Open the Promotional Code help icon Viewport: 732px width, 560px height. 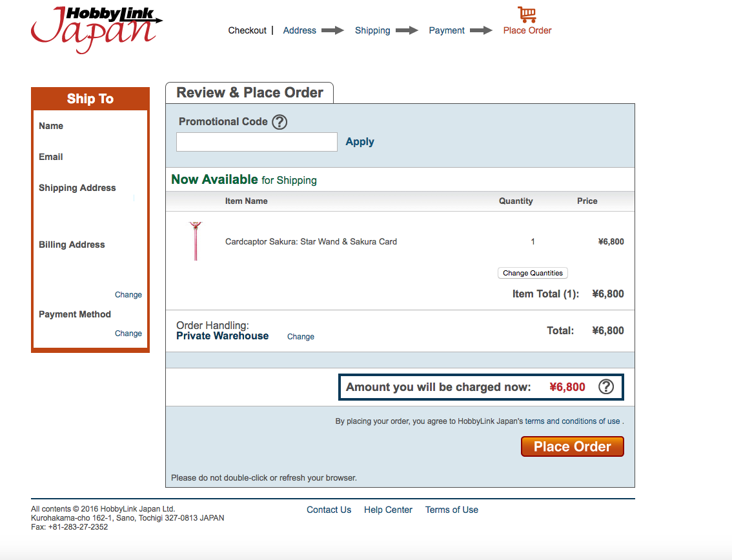point(280,122)
